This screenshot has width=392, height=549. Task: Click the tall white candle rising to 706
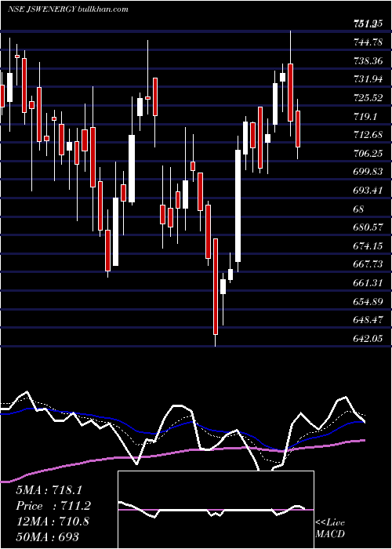coord(238,205)
